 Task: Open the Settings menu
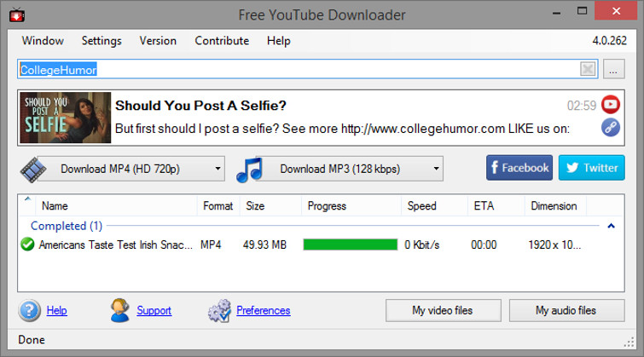click(102, 41)
